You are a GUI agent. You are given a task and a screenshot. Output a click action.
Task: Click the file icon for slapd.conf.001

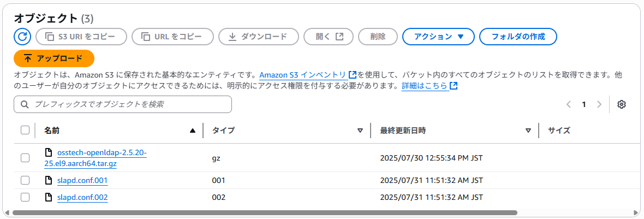(x=49, y=180)
